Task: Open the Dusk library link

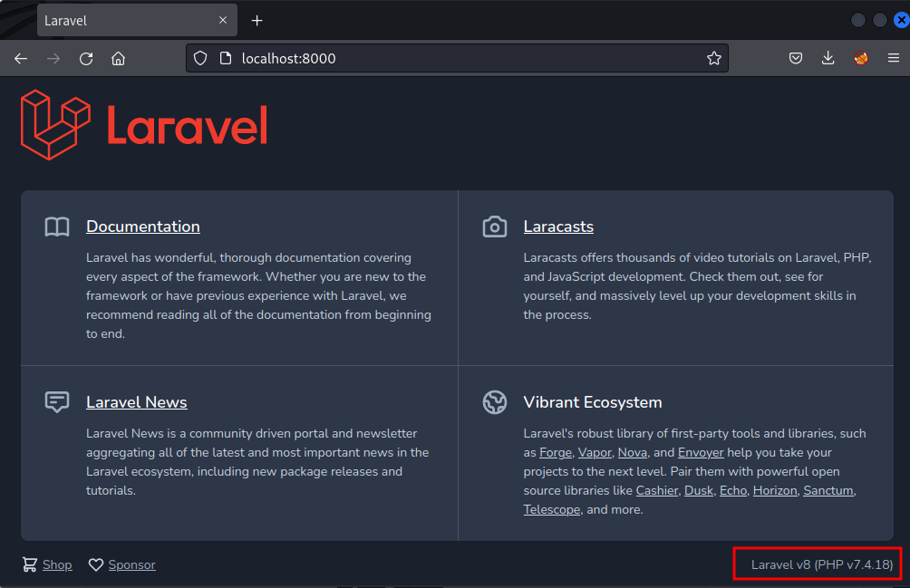Action: [699, 490]
